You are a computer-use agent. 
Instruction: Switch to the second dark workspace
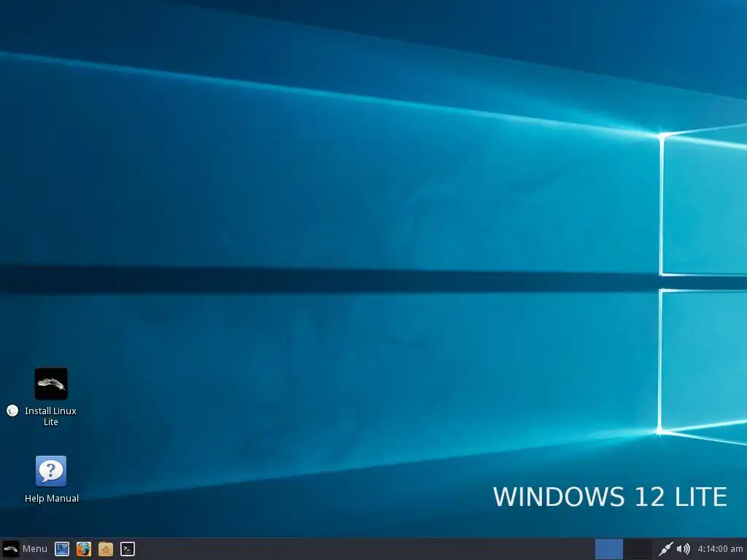click(638, 549)
